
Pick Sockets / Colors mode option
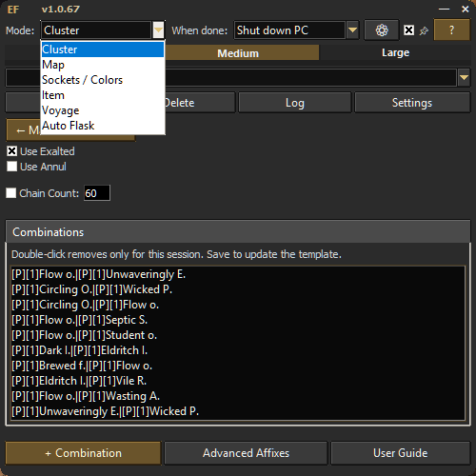(x=103, y=80)
